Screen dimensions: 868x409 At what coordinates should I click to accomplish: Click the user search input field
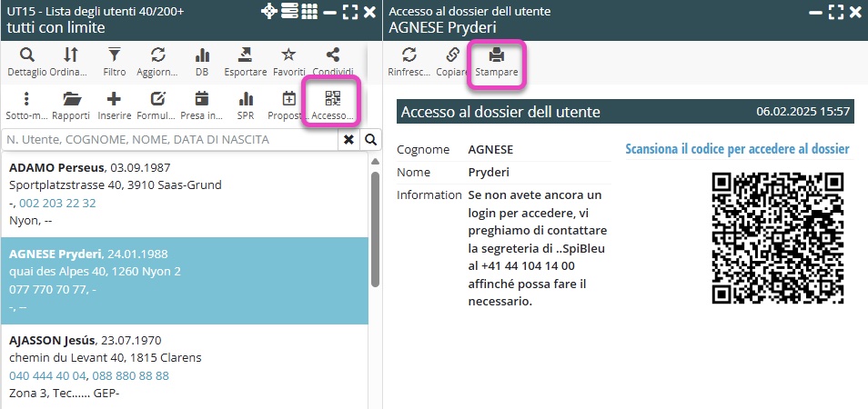[x=169, y=140]
